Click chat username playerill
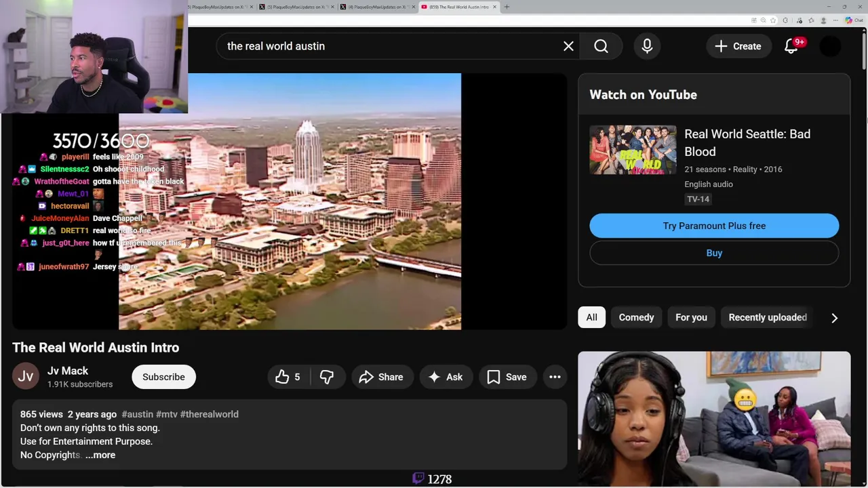The image size is (868, 488). click(75, 157)
